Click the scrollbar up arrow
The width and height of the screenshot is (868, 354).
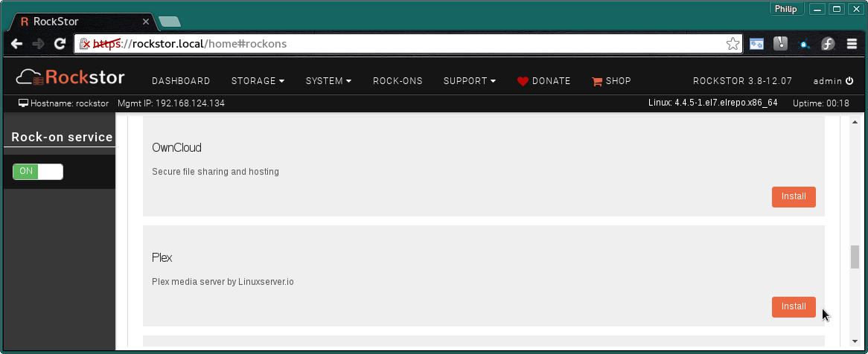(x=855, y=122)
